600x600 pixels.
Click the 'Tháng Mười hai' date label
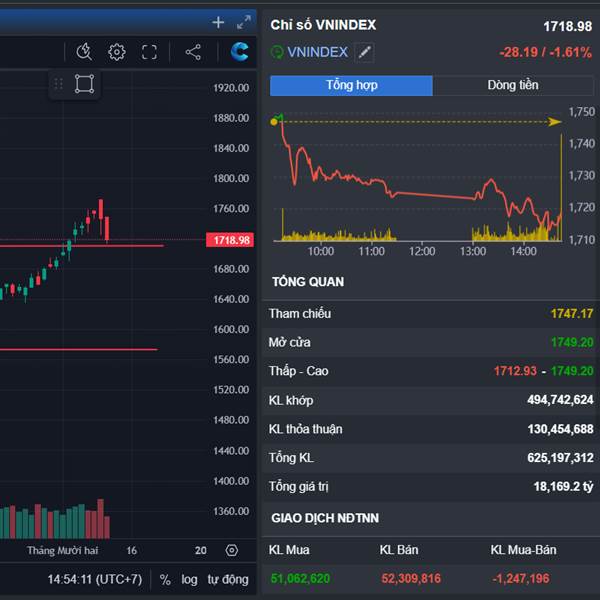click(62, 551)
